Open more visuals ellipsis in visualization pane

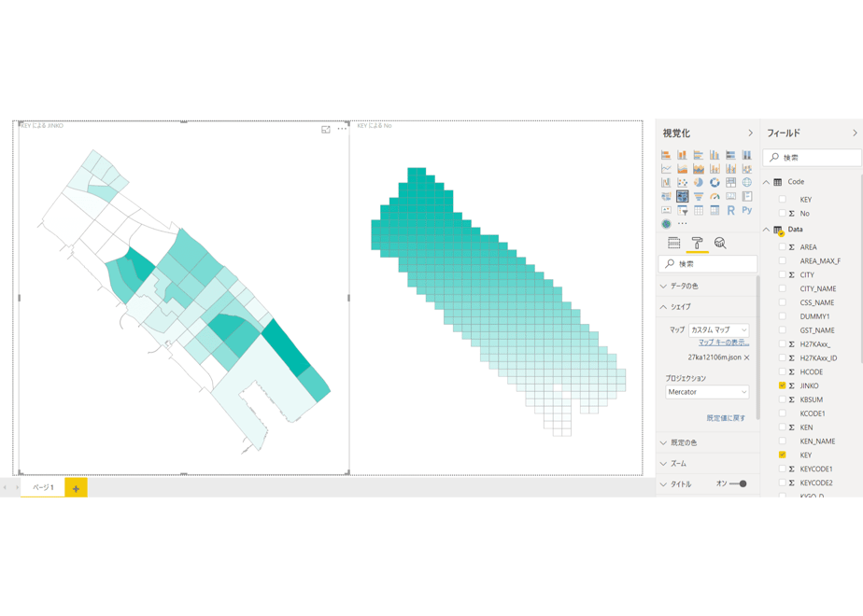tap(683, 224)
